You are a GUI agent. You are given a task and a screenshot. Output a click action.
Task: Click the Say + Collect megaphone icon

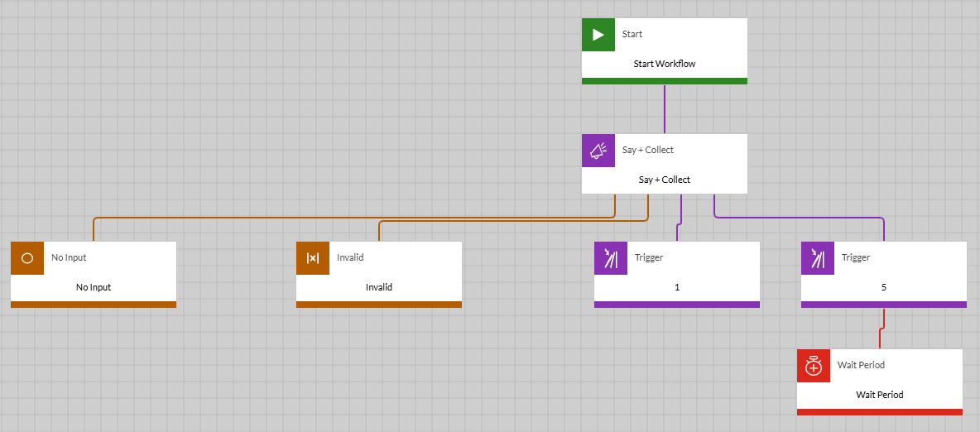tap(598, 151)
